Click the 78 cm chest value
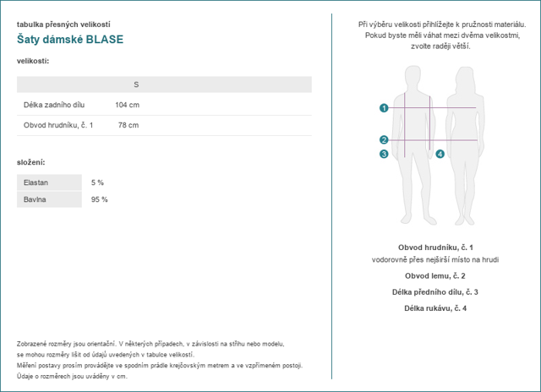Image resolution: width=541 pixels, height=392 pixels. [x=128, y=125]
